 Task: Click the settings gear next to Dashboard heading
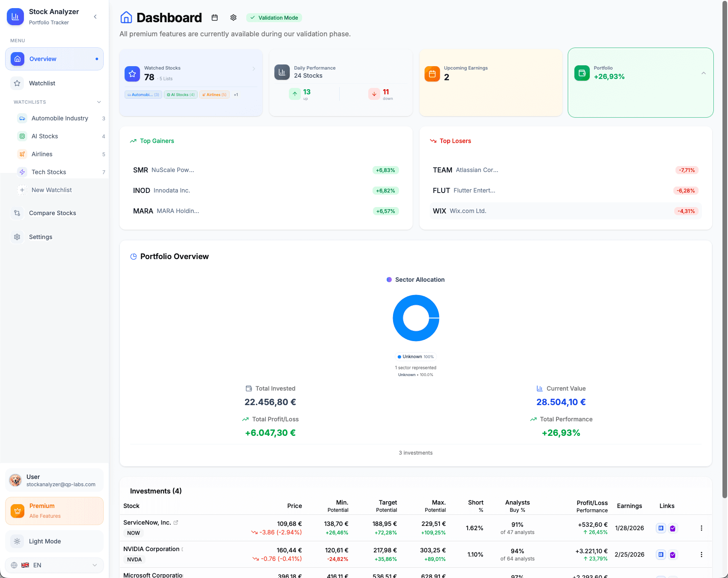233,18
